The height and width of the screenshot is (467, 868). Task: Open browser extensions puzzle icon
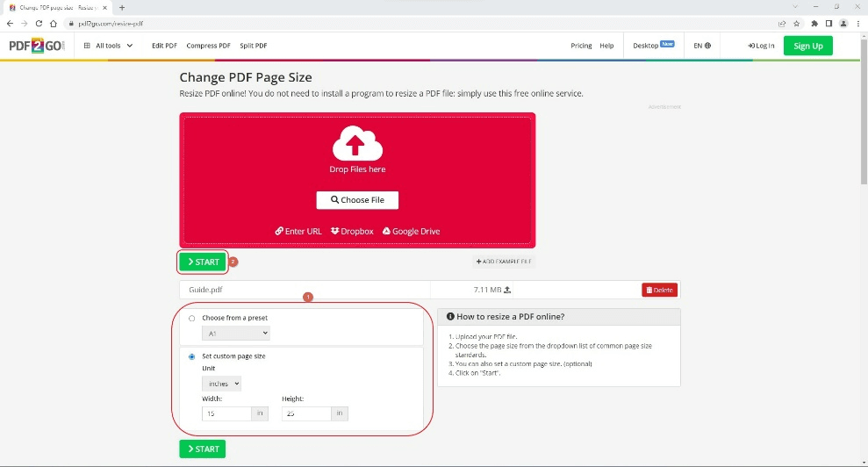point(814,24)
